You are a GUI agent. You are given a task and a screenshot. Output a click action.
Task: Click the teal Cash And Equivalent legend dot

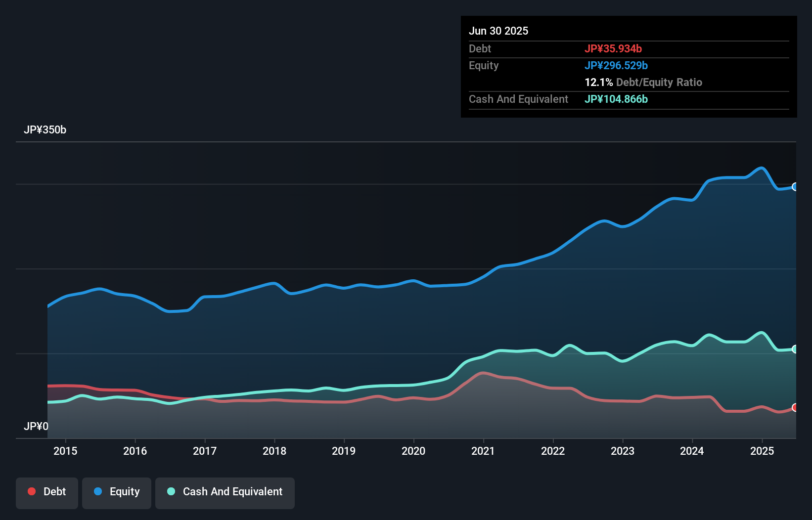[x=171, y=491]
